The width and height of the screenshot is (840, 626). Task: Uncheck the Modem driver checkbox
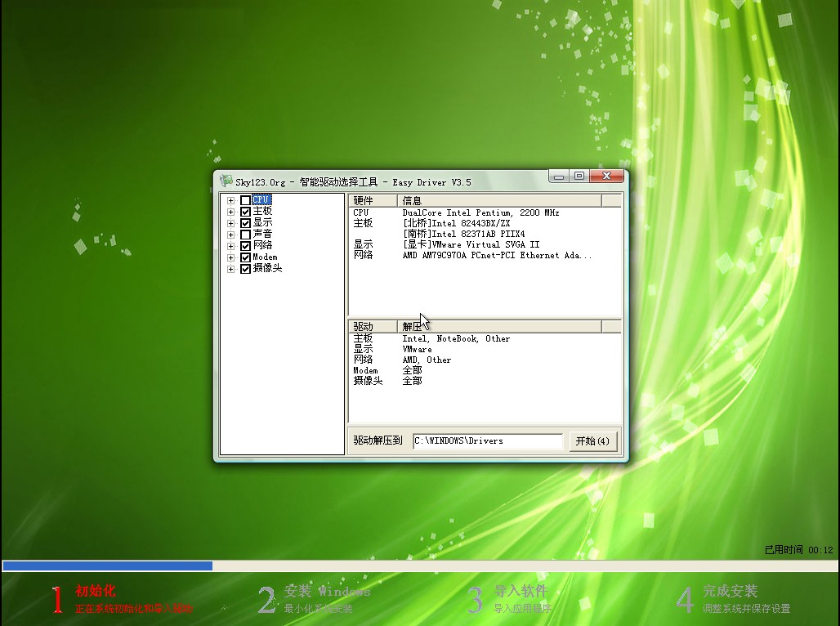pyautogui.click(x=245, y=257)
